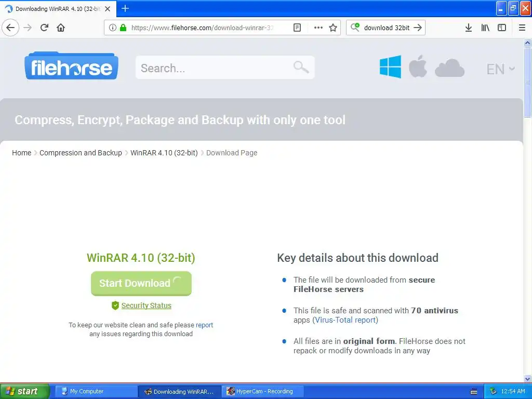532x399 pixels.
Task: Click the search engine magnifier icon
Action: tap(355, 27)
